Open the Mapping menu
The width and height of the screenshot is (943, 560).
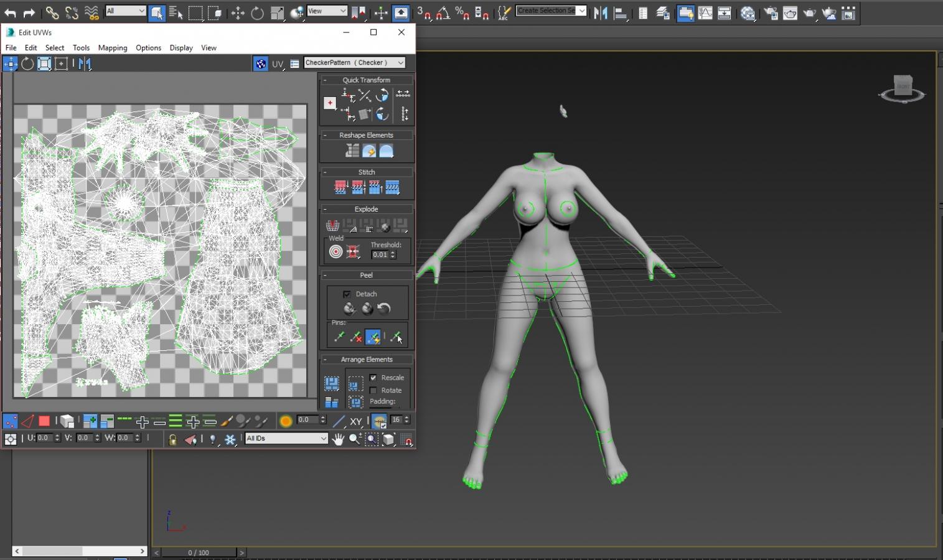[x=113, y=48]
